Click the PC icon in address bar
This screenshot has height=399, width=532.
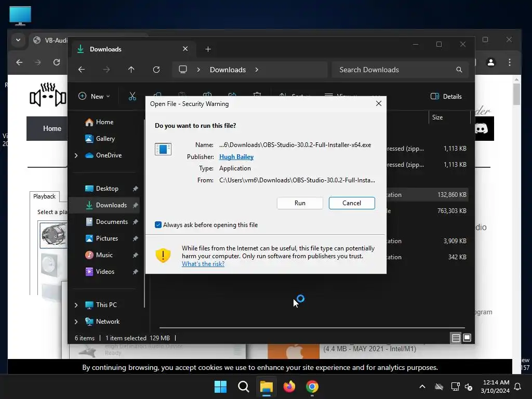coord(183,70)
